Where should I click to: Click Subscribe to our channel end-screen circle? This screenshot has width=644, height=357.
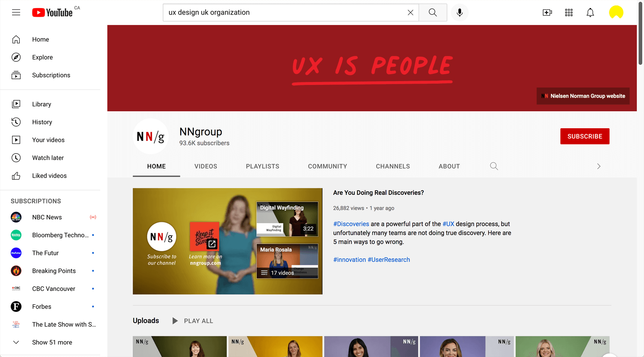162,237
